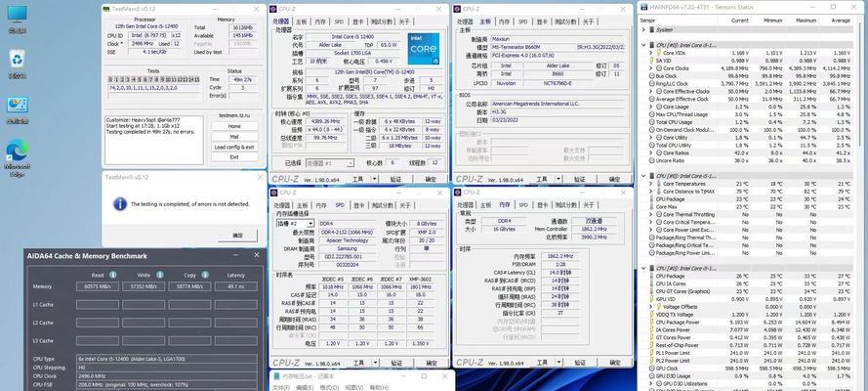Viewport: 868px width, 391px height.
Task: Click the HWiNFO64 Sensors Status title icon
Action: tap(643, 7)
